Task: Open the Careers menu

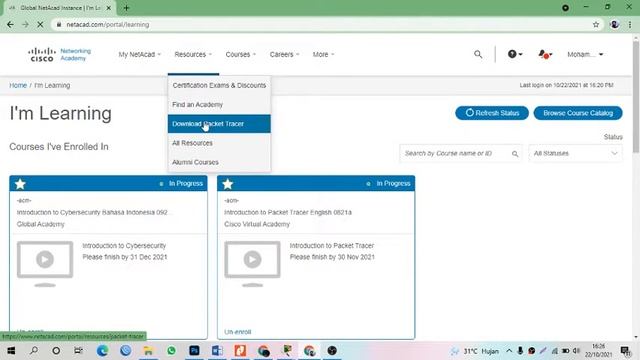Action: pyautogui.click(x=284, y=54)
